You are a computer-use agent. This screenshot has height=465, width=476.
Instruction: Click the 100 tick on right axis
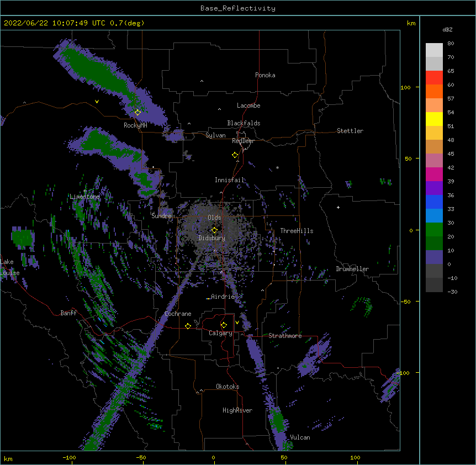(405, 87)
